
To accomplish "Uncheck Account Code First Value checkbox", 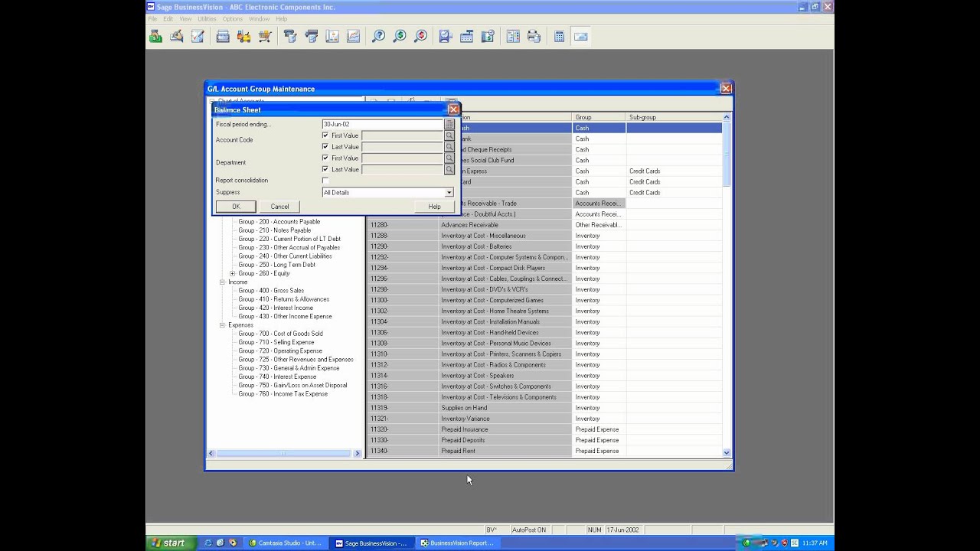I will click(325, 135).
